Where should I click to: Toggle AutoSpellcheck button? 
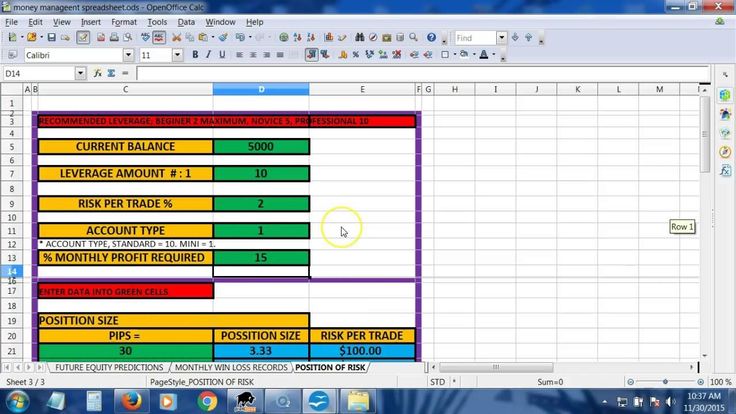point(160,38)
